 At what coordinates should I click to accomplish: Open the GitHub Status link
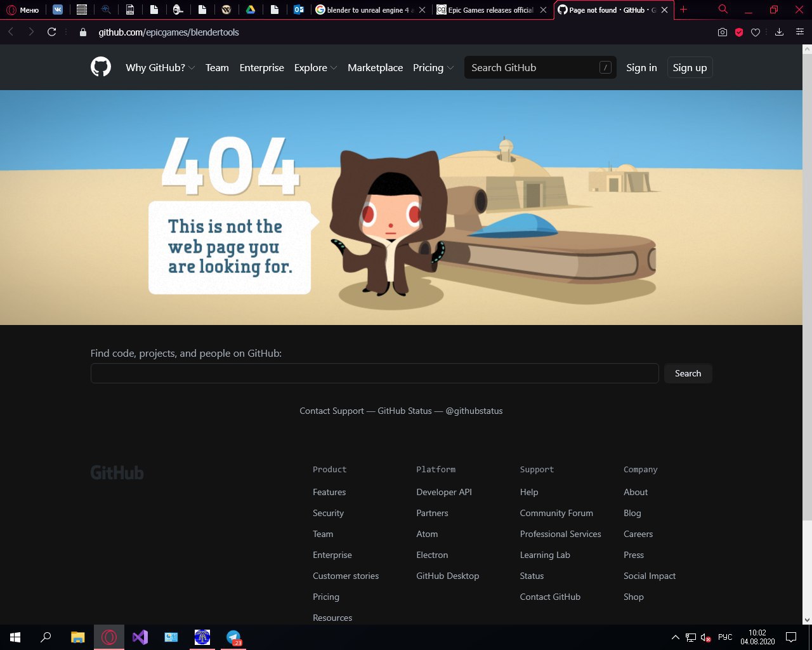[x=405, y=411]
